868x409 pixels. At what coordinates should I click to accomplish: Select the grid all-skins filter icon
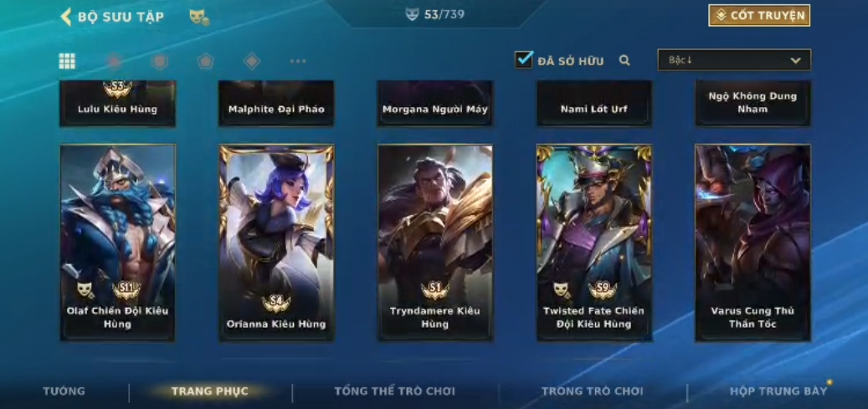pyautogui.click(x=67, y=61)
